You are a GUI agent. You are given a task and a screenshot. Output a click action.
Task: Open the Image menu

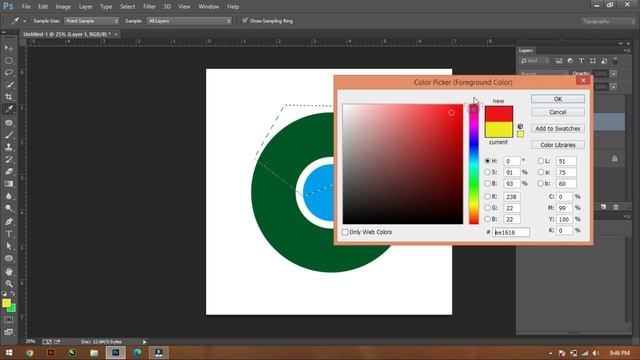pyautogui.click(x=63, y=7)
